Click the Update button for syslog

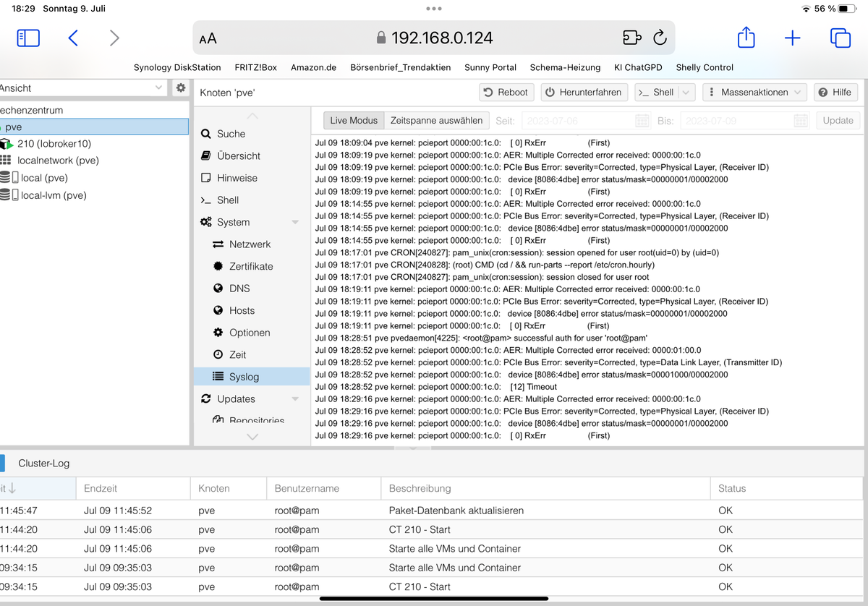(838, 121)
